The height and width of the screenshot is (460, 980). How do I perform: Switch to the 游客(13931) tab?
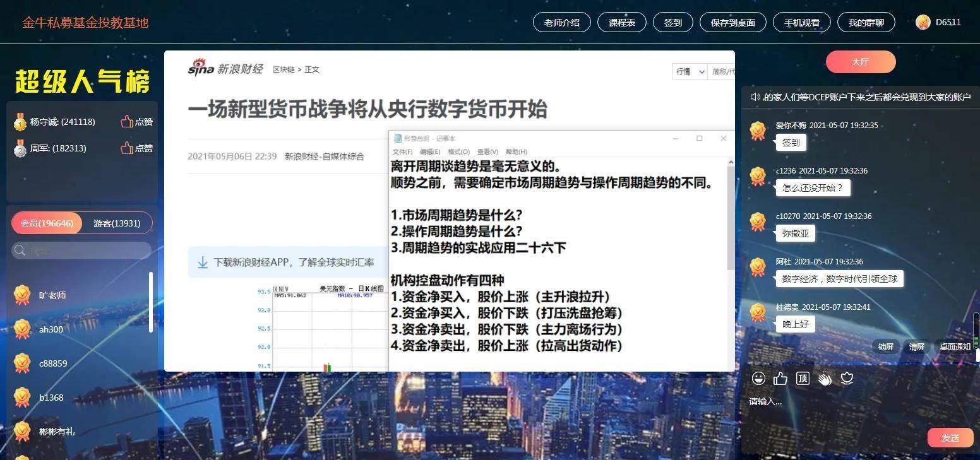click(116, 223)
